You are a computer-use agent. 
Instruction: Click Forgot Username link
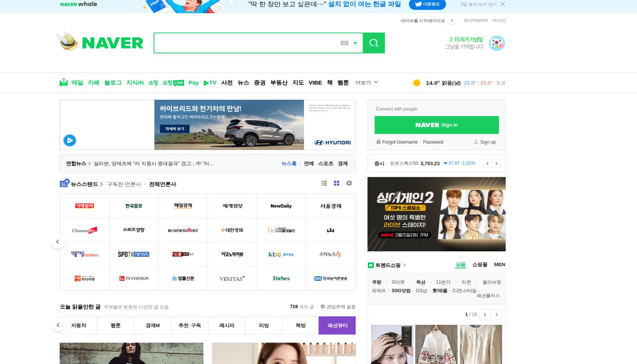tap(400, 142)
